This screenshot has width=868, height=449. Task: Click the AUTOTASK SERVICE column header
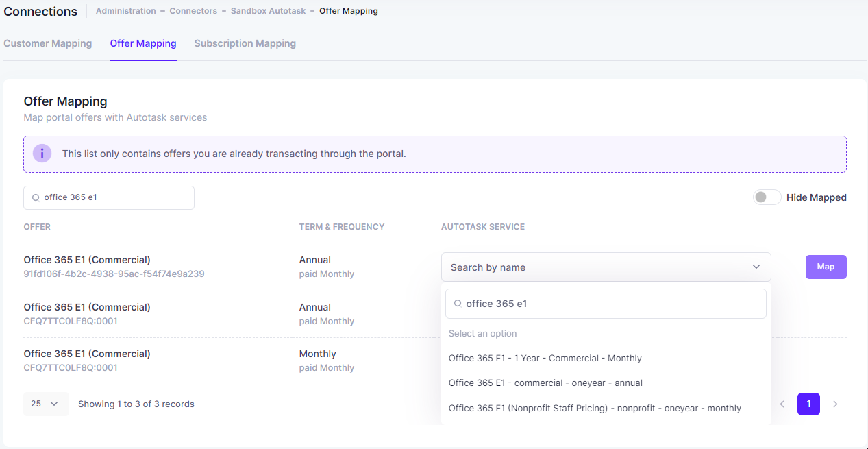(x=483, y=227)
